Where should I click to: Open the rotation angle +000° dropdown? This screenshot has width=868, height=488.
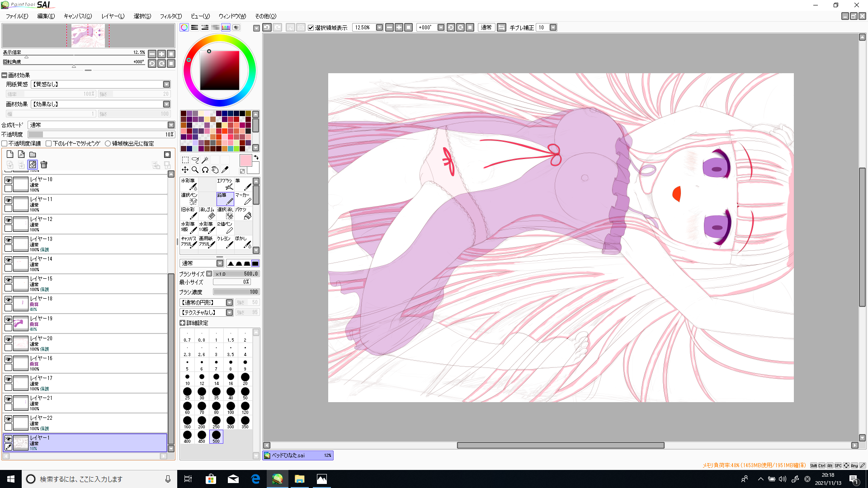click(441, 28)
